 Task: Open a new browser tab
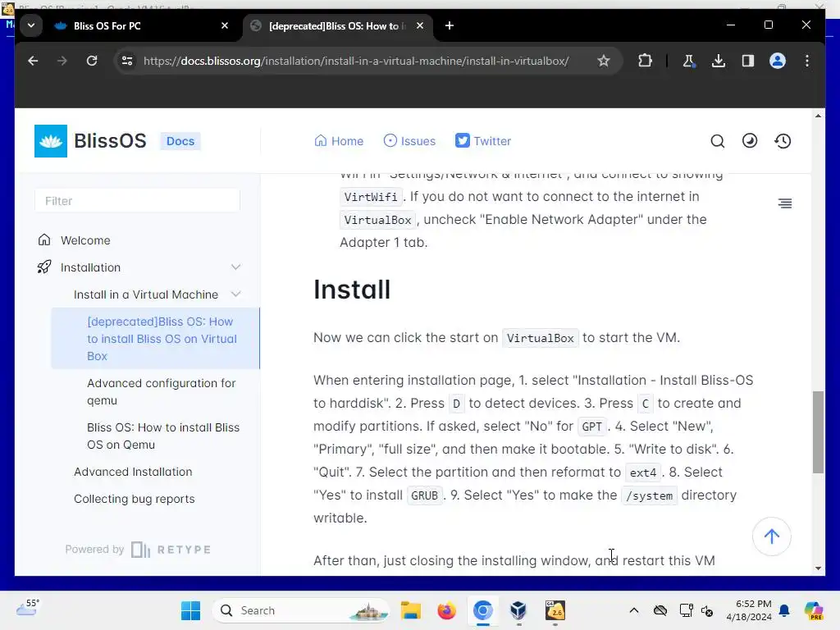point(450,25)
